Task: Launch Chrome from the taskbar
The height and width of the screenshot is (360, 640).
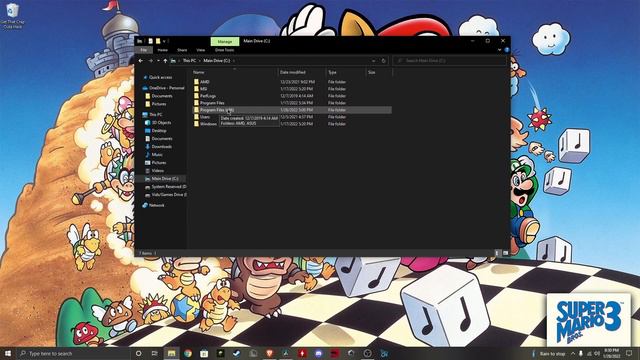Action: tap(188, 353)
